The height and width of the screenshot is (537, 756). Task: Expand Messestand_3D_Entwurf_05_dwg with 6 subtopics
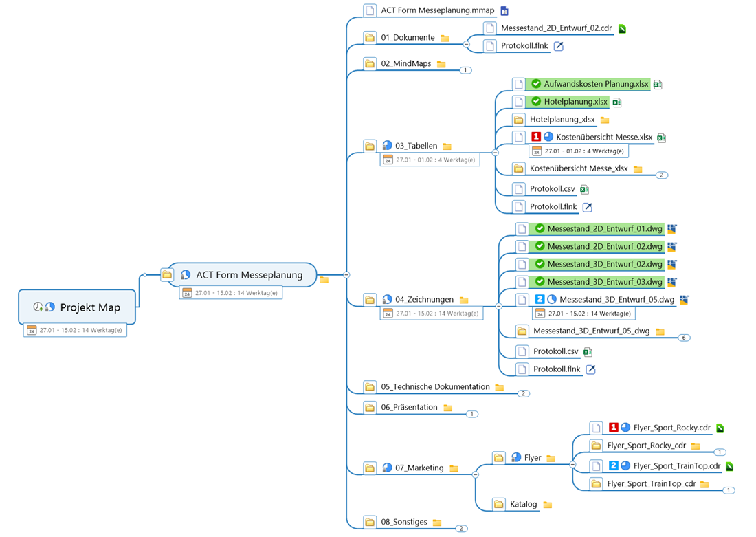684,338
